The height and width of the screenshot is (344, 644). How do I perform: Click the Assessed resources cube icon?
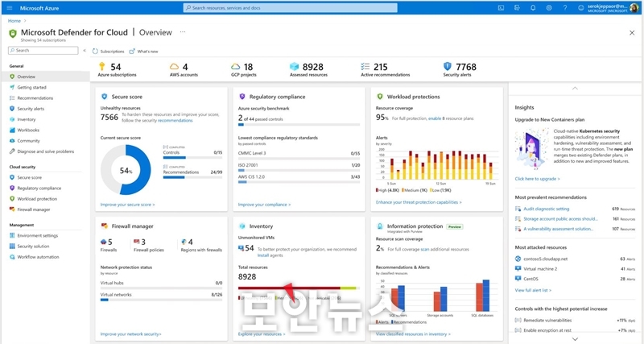(x=294, y=67)
